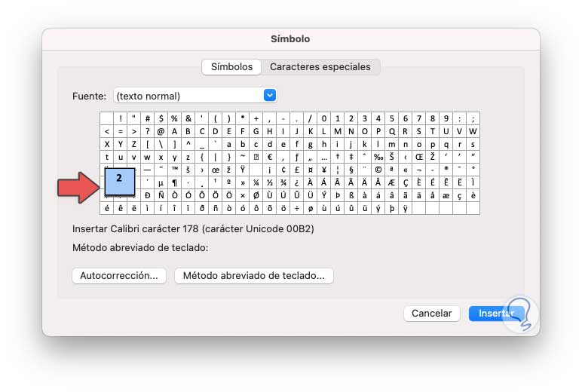Open Método abreviado de teclado button

(x=253, y=276)
